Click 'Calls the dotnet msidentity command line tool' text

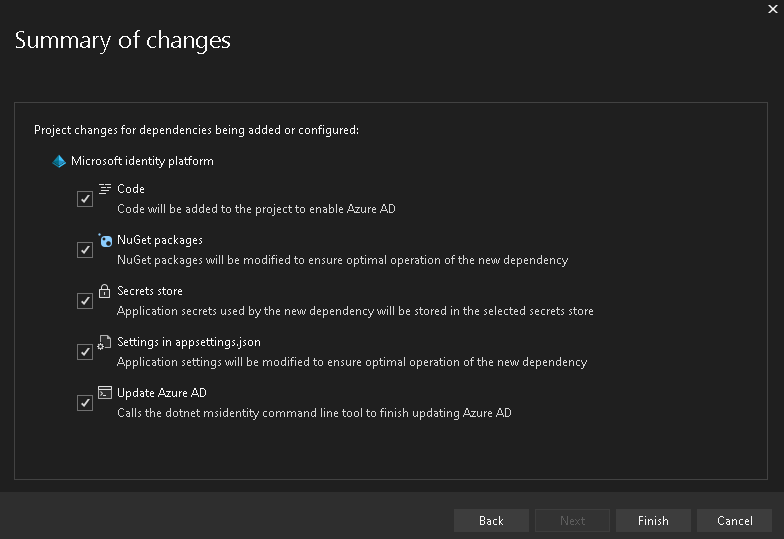click(x=314, y=413)
